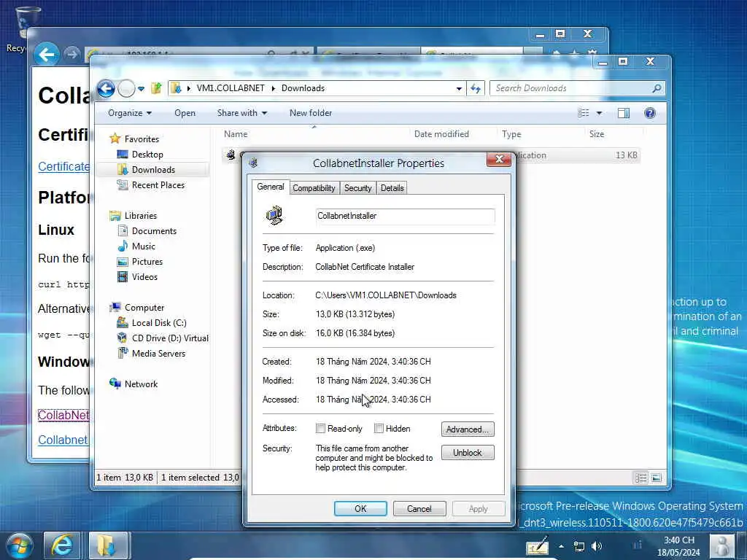Open the Collabnet link at page bottom

(x=63, y=440)
